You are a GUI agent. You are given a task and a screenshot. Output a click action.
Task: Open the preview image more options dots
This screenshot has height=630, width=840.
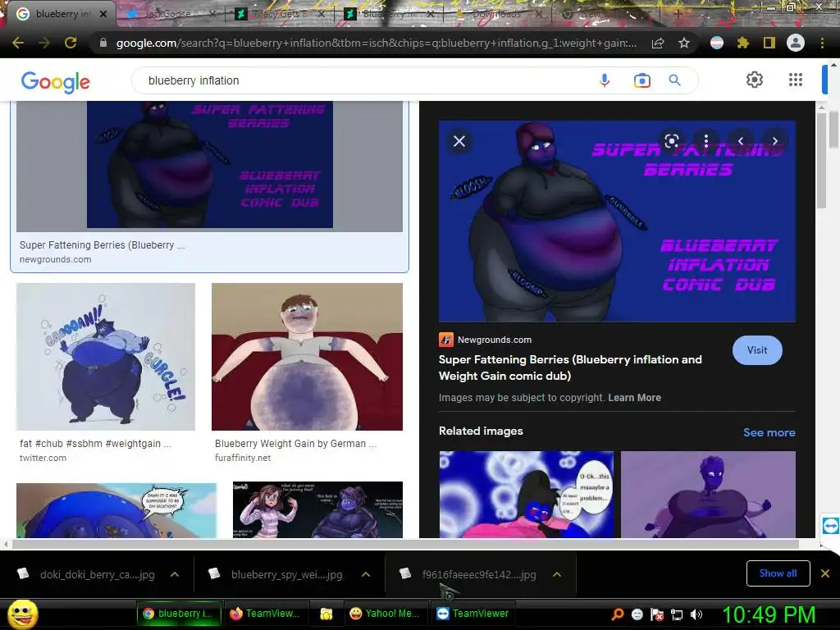[x=706, y=141]
